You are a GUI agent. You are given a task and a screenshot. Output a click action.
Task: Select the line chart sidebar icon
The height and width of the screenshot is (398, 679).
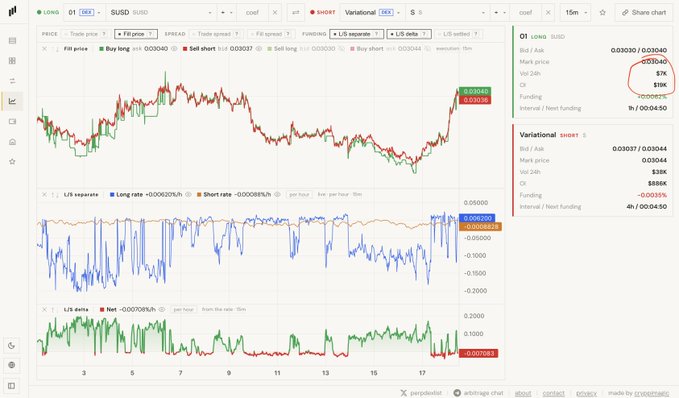pos(12,101)
